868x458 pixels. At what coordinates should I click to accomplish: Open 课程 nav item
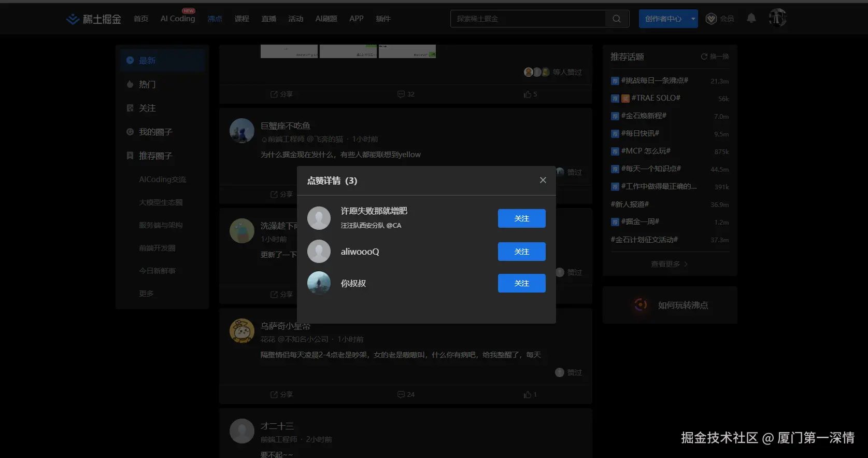pyautogui.click(x=241, y=19)
